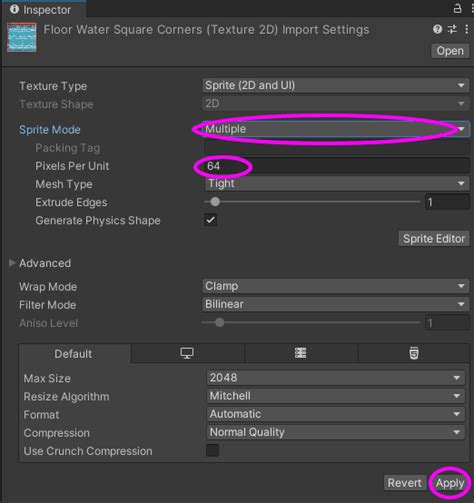Click the Inspector lock icon

tap(458, 8)
